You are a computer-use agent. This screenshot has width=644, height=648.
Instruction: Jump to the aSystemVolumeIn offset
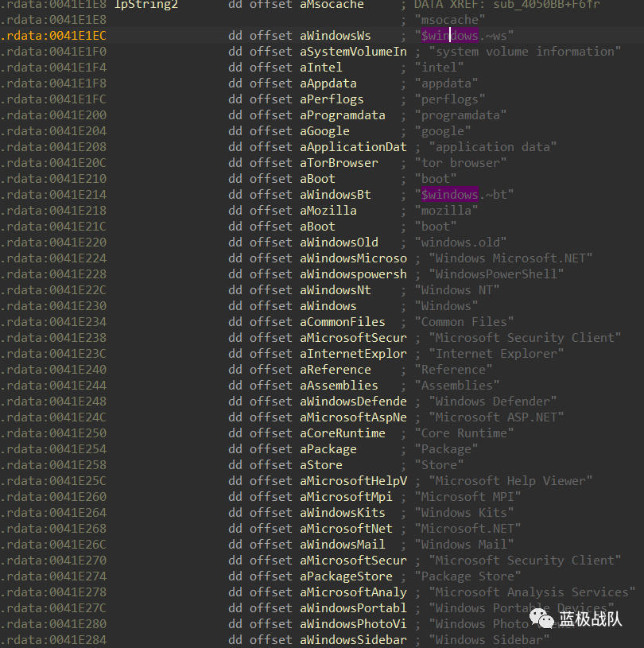[x=353, y=52]
